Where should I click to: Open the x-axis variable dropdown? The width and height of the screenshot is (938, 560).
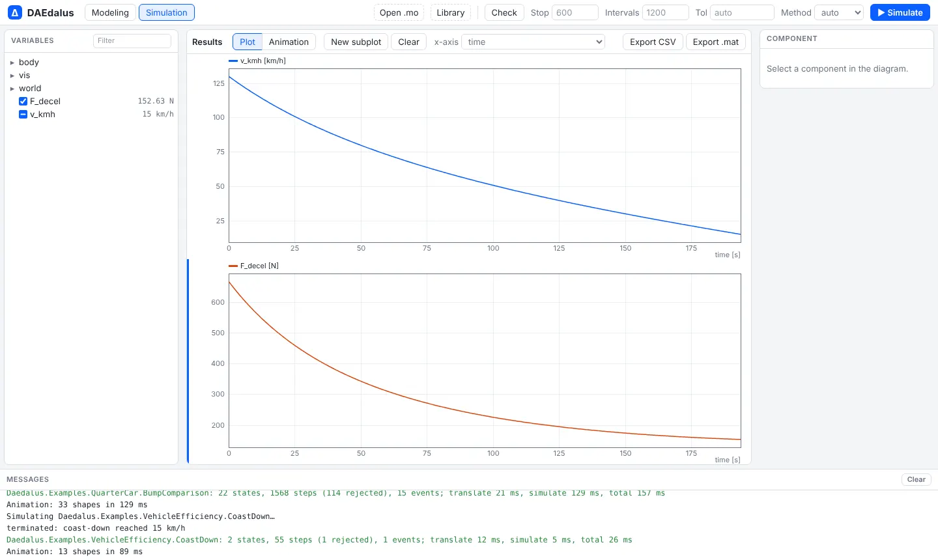tap(533, 42)
